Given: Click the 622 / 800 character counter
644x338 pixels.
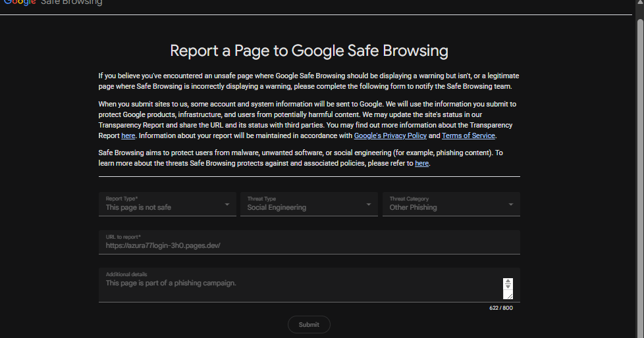Looking at the screenshot, I should click(501, 308).
